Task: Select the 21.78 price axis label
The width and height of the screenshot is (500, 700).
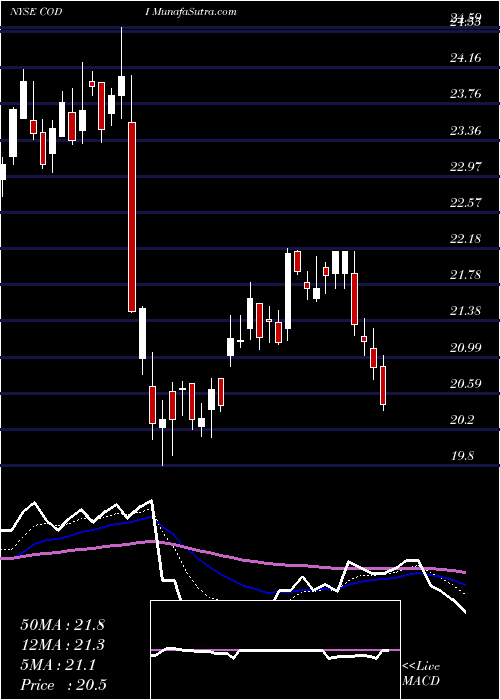Action: tap(466, 274)
